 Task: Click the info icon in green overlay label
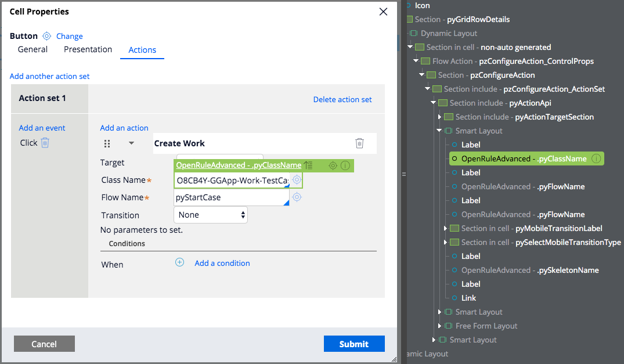point(345,165)
